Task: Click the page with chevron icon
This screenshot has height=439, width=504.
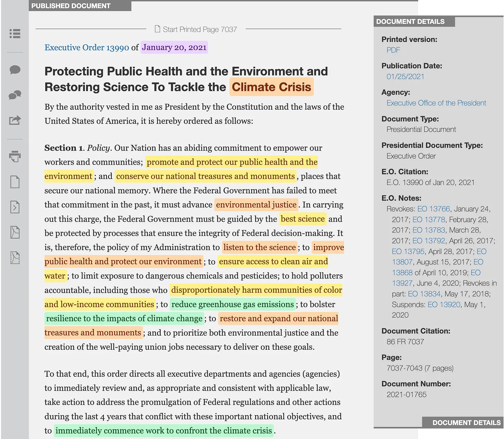Action: coord(15,207)
